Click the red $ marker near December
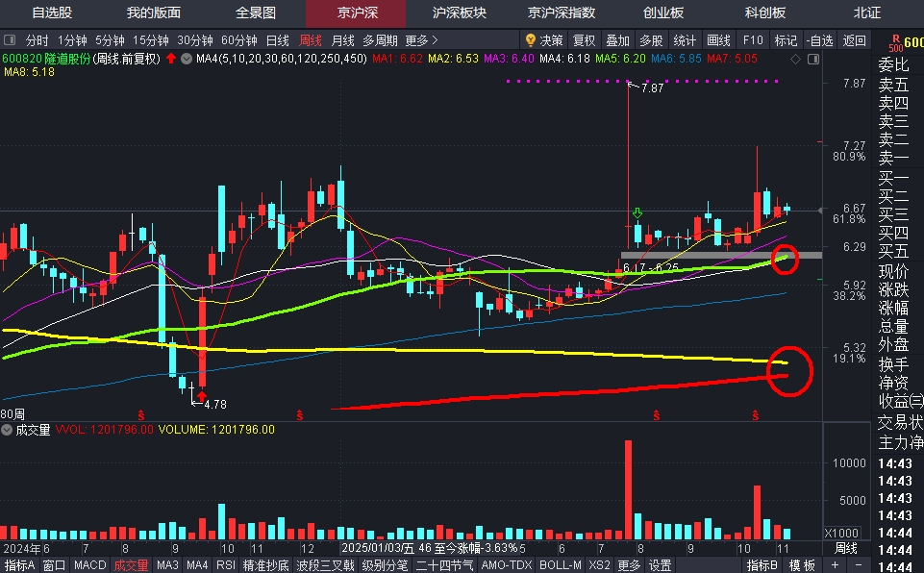This screenshot has width=924, height=573. 300,415
